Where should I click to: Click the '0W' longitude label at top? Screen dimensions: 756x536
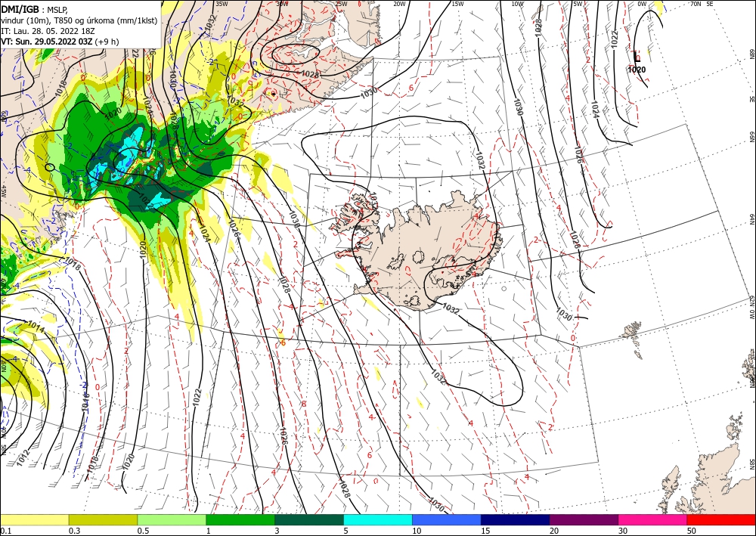pyautogui.click(x=642, y=4)
